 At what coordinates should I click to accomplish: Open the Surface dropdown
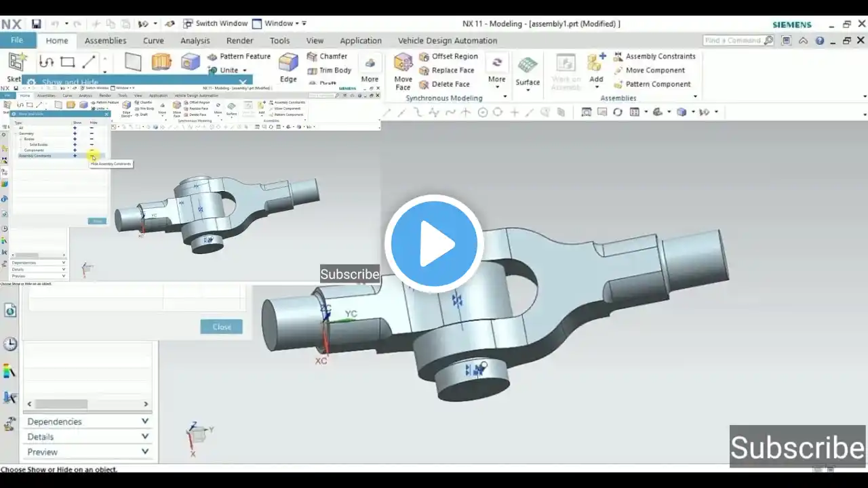(528, 72)
